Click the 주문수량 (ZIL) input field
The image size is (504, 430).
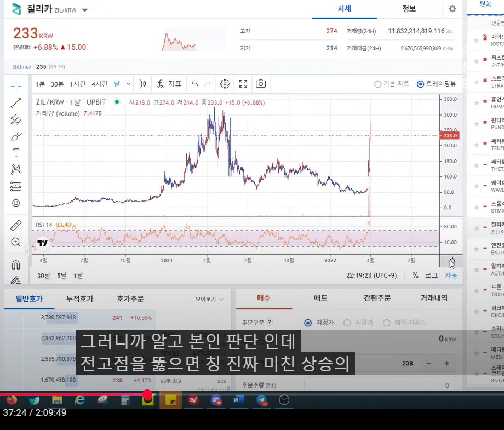pyautogui.click(x=380, y=385)
